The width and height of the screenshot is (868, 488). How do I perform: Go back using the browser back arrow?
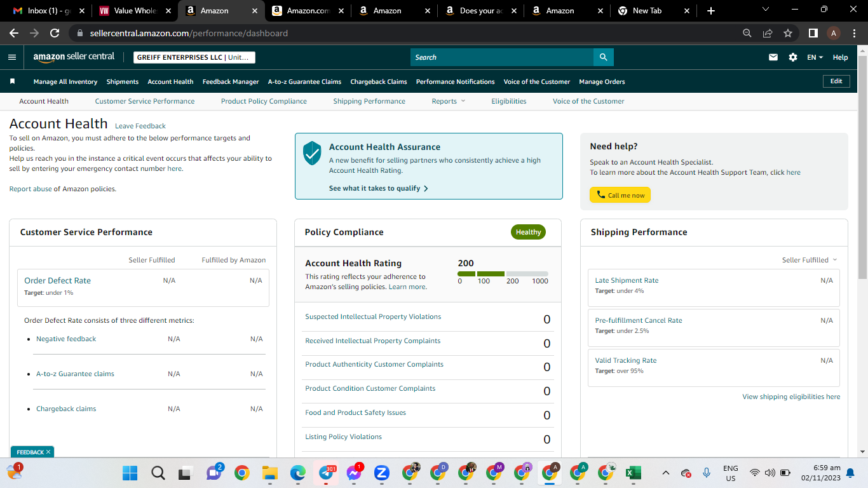(x=14, y=33)
